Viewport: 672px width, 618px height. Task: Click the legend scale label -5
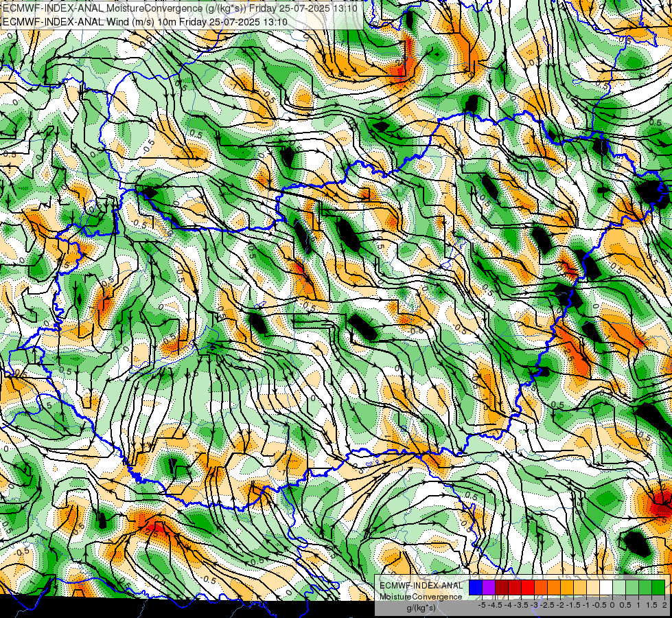click(x=482, y=605)
